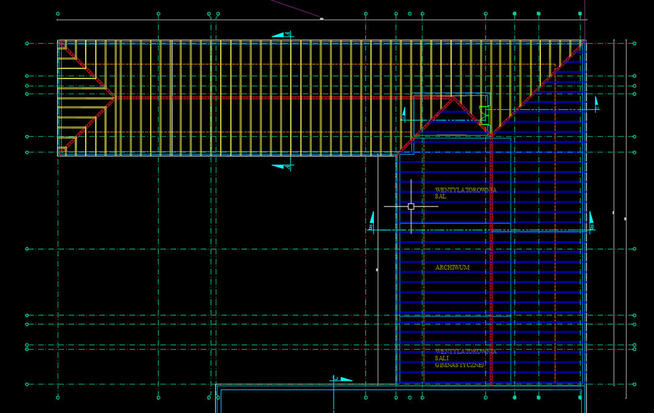Screen dimensions: 654x413
Task: Click the crosshair pickbox square
Action: tap(411, 206)
